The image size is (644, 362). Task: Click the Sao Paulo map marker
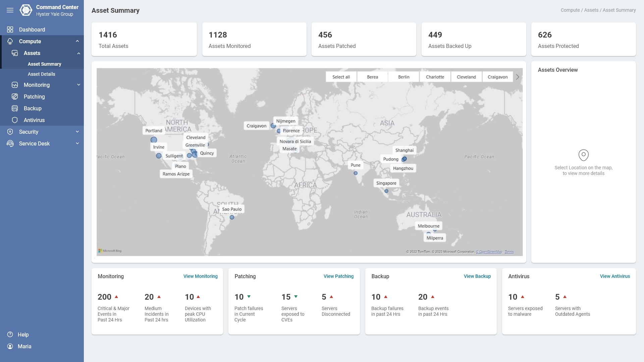pyautogui.click(x=232, y=218)
